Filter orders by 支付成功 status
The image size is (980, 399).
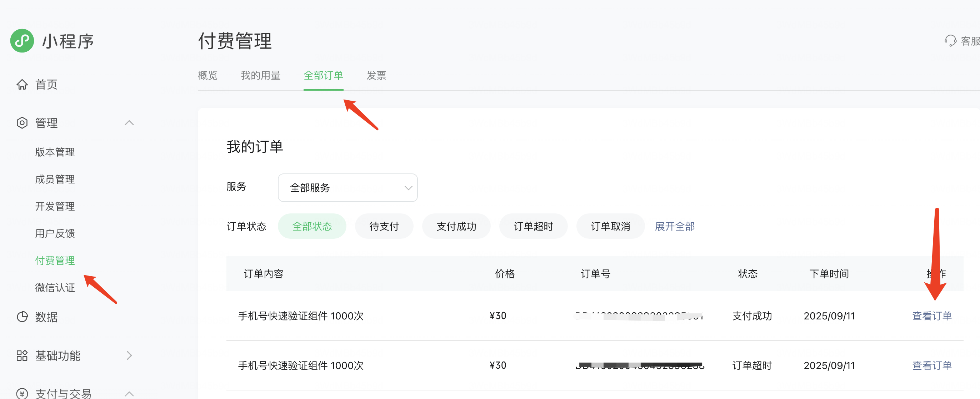[x=456, y=226]
